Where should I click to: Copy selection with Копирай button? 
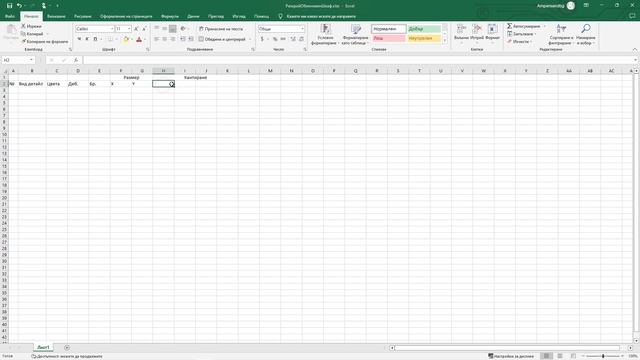[x=32, y=34]
